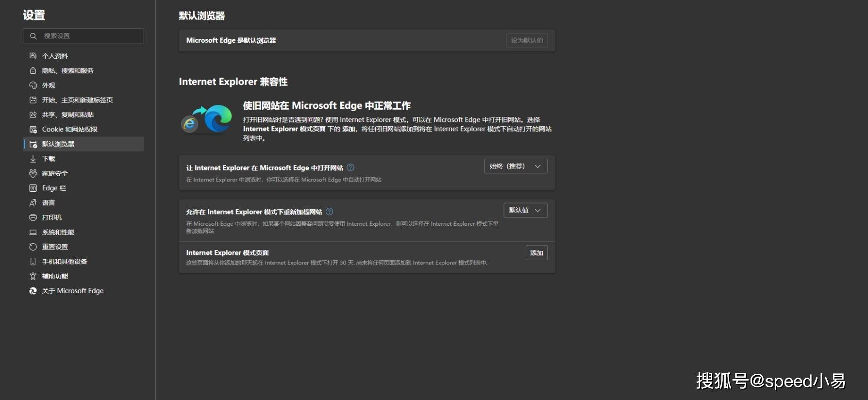Open Cookie 和网站权限 settings
This screenshot has width=868, height=400.
tap(83, 130)
